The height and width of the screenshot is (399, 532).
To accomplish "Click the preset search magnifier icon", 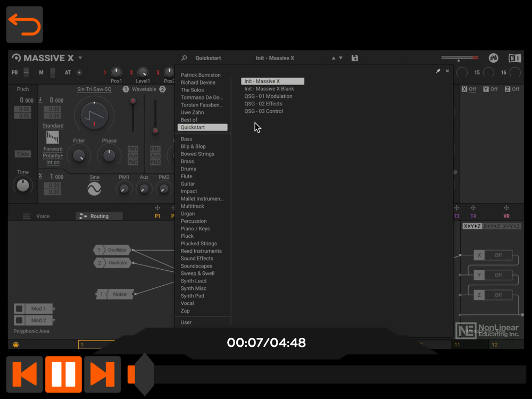I will tap(184, 58).
